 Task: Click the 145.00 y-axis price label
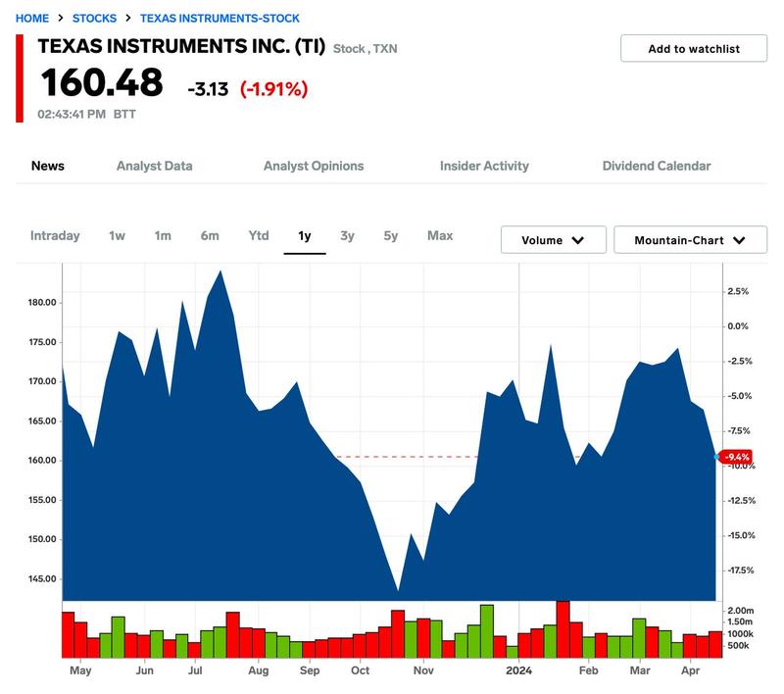click(42, 578)
